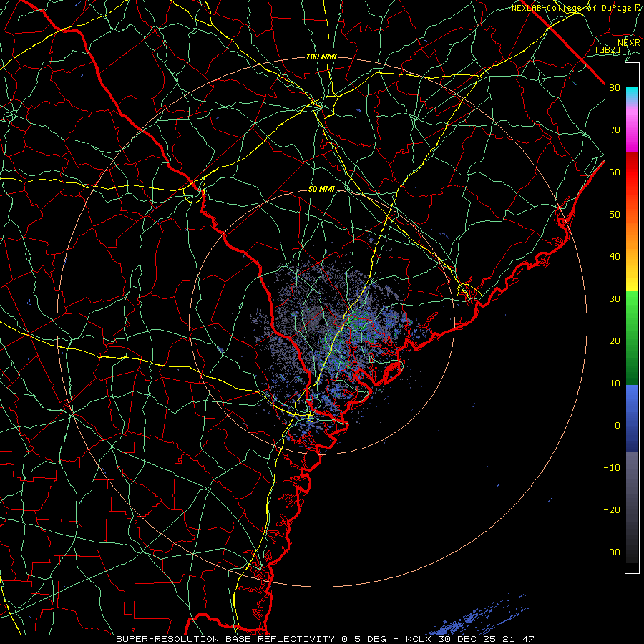Click the 40 value on the dBZ scale
The height and width of the screenshot is (644, 644).
(615, 257)
